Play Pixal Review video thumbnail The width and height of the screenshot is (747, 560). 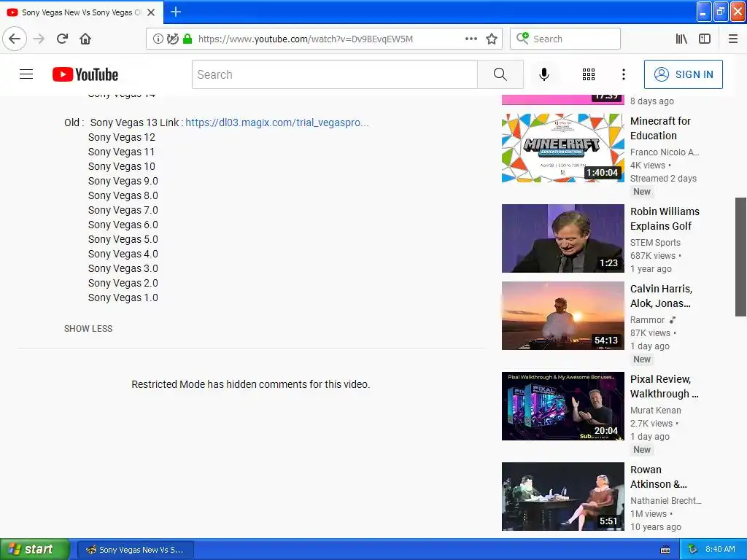[562, 405]
